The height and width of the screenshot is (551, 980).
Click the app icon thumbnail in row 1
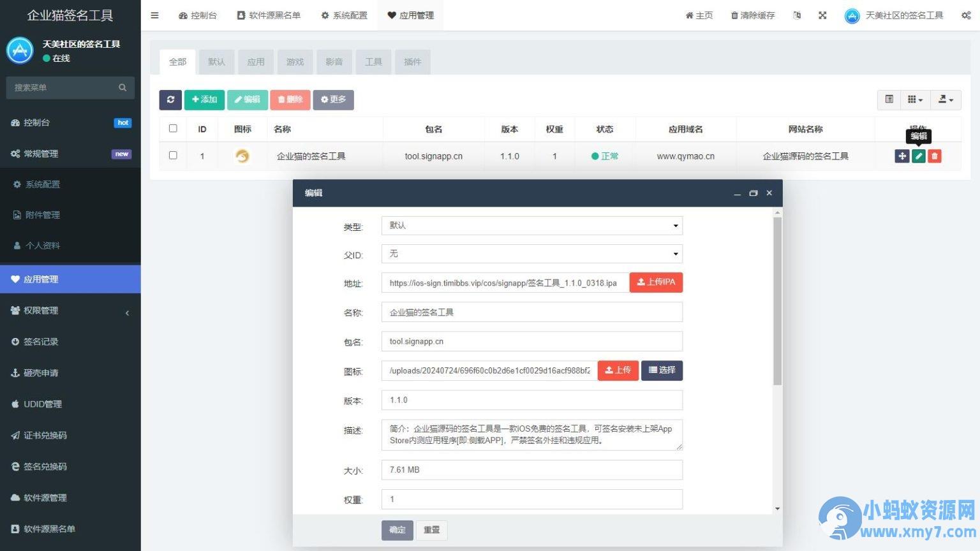(x=242, y=156)
